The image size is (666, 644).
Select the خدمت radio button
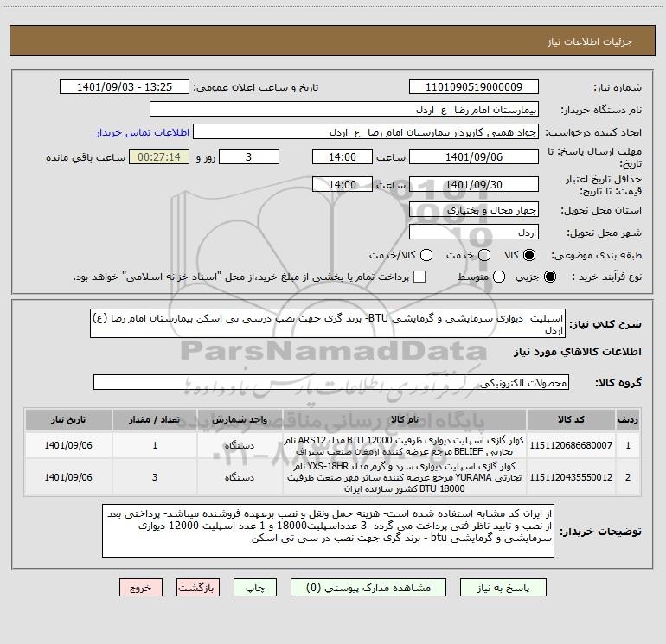pyautogui.click(x=484, y=255)
